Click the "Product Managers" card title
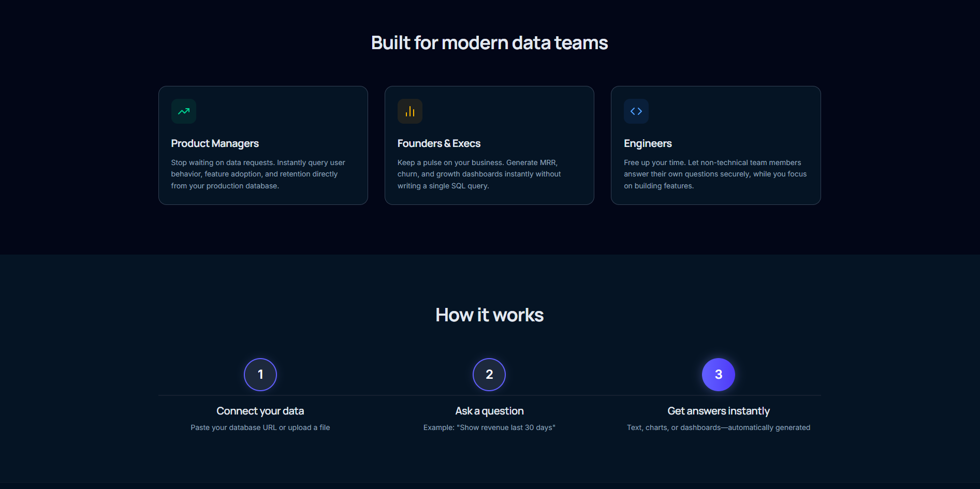The height and width of the screenshot is (489, 980). (x=215, y=143)
